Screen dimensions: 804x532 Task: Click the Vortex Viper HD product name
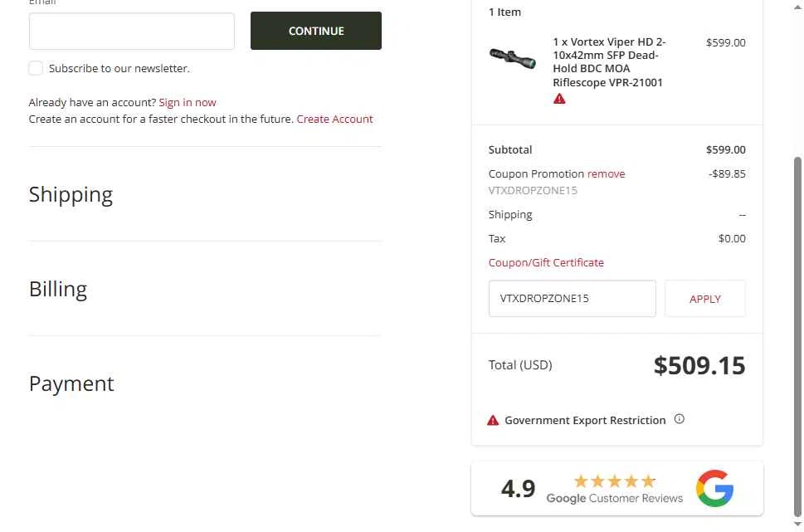[x=609, y=62]
